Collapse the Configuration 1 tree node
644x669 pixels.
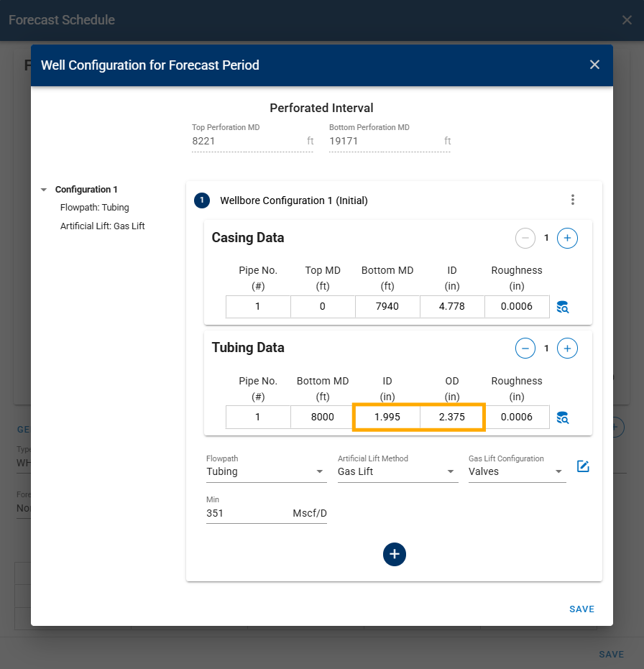[x=44, y=190]
